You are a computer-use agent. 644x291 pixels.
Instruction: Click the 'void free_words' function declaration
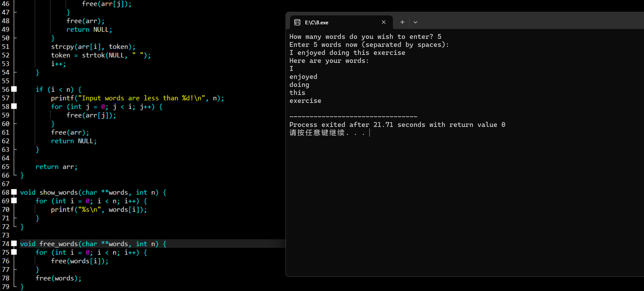pos(93,244)
